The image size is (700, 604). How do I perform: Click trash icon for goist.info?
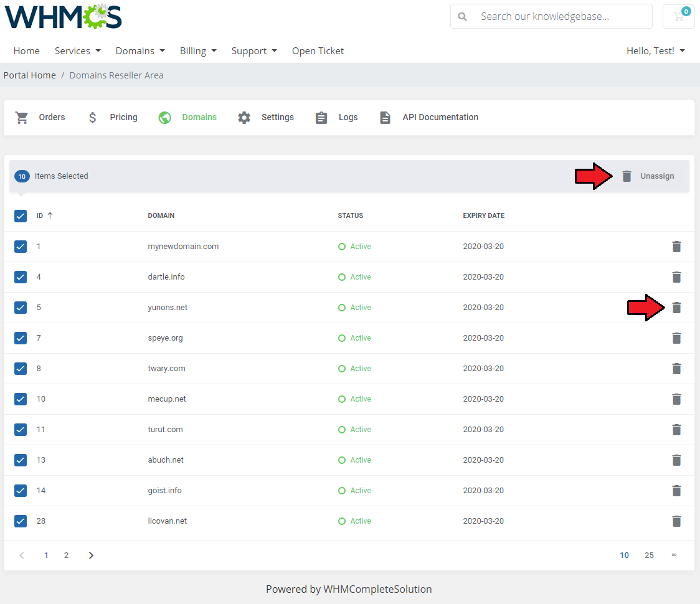677,491
